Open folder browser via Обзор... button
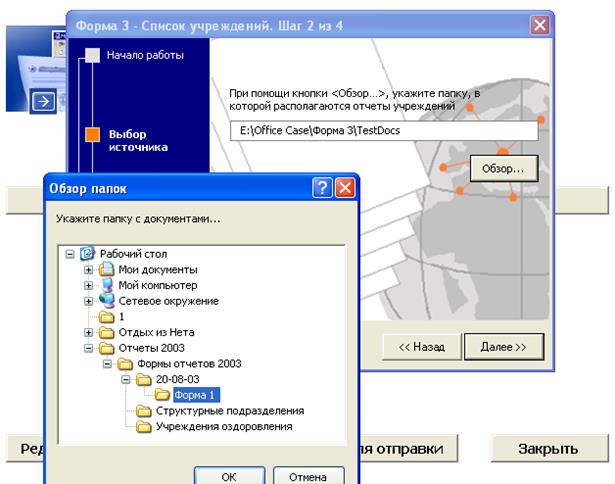Screen dimensions: 615x484 (504, 169)
